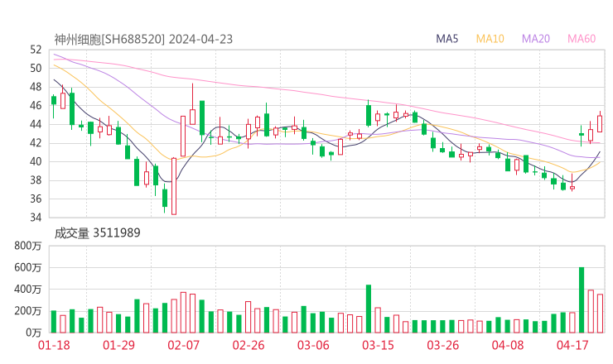Click the 48 price axis label
Screen dimensions: 613x364
[36, 87]
